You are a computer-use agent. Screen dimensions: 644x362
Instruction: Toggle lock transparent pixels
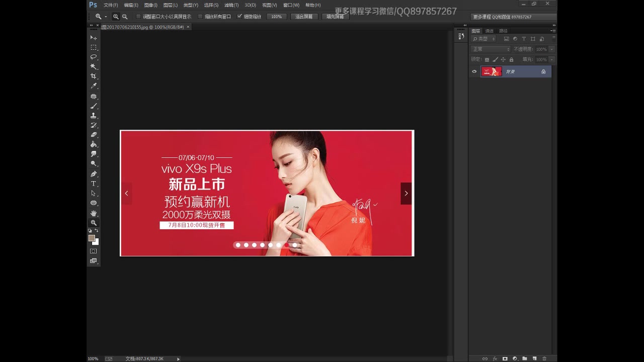point(487,59)
